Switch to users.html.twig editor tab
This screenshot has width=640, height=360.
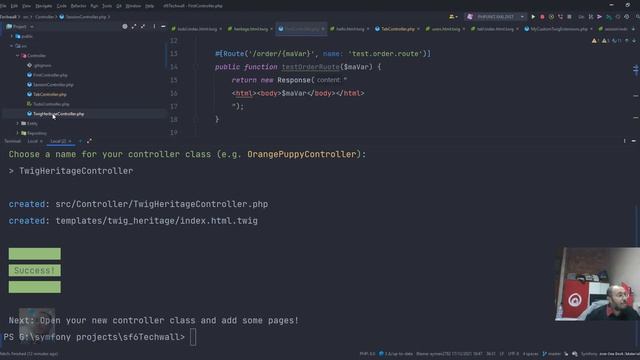[x=445, y=29]
